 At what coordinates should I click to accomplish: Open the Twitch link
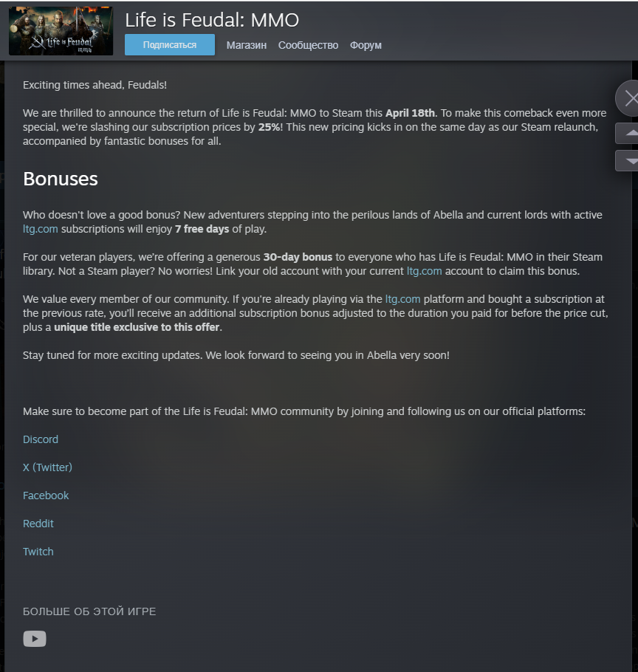click(x=38, y=552)
